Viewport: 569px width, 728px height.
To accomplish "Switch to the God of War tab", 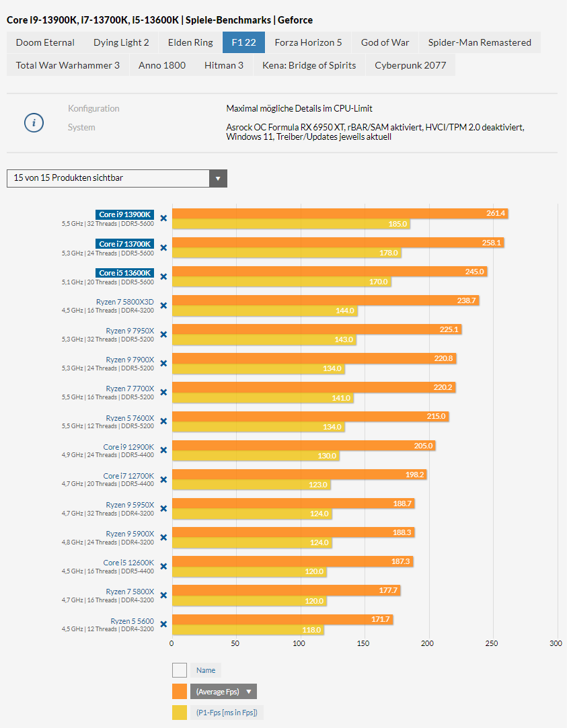I will point(385,42).
